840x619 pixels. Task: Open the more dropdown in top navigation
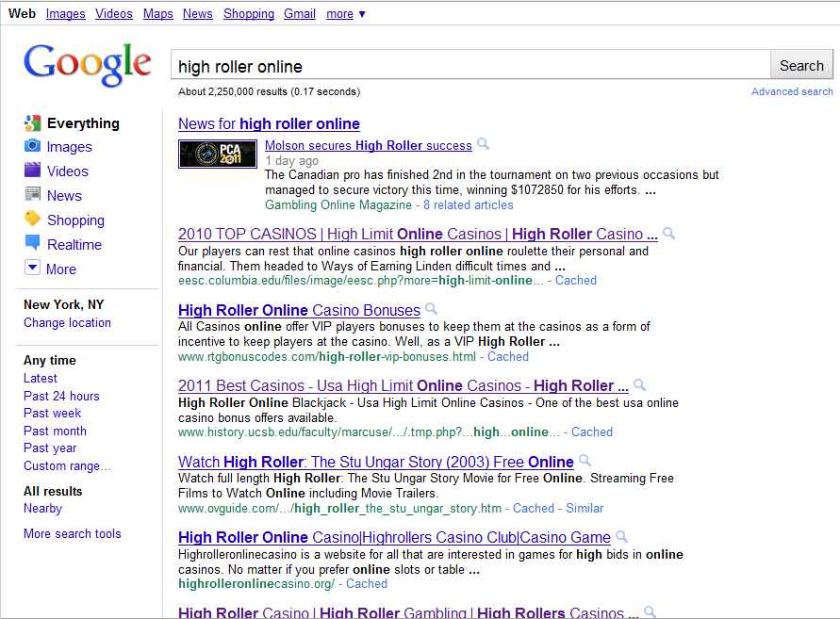346,14
